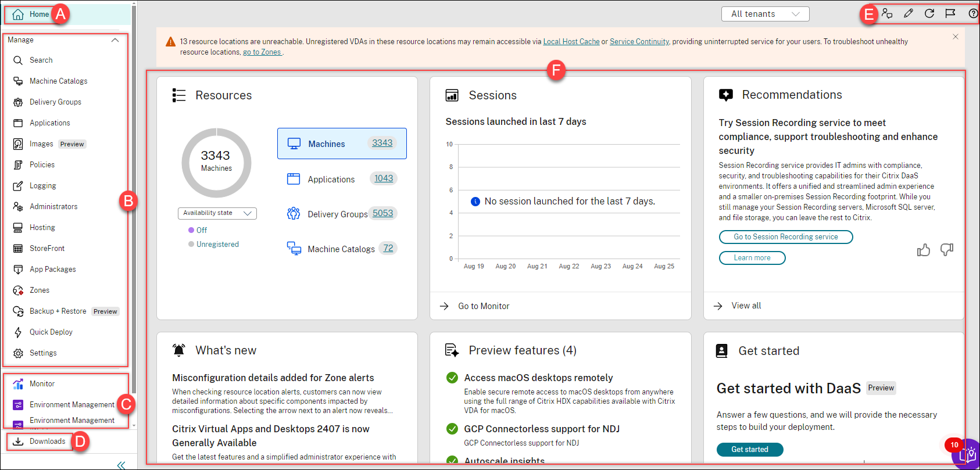
Task: Click the machines donut chart
Action: tap(216, 163)
